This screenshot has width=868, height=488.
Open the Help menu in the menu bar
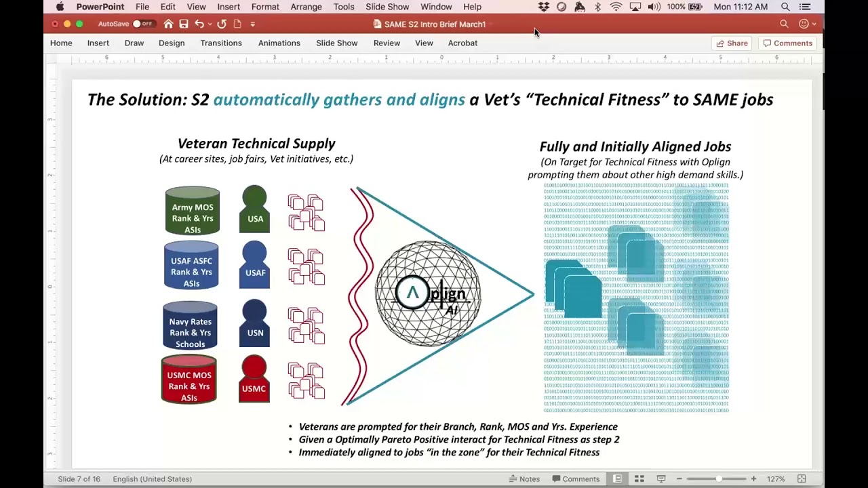click(473, 7)
